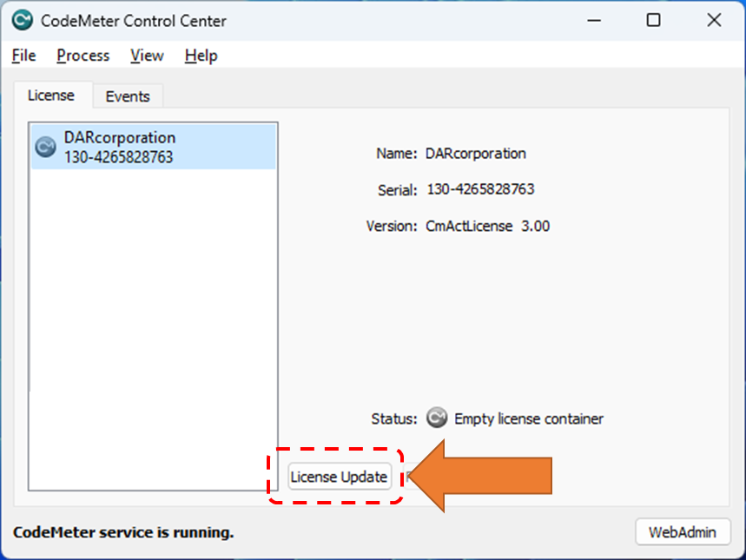746x560 pixels.
Task: Click the serial value 130-4265828763 in details
Action: [480, 189]
